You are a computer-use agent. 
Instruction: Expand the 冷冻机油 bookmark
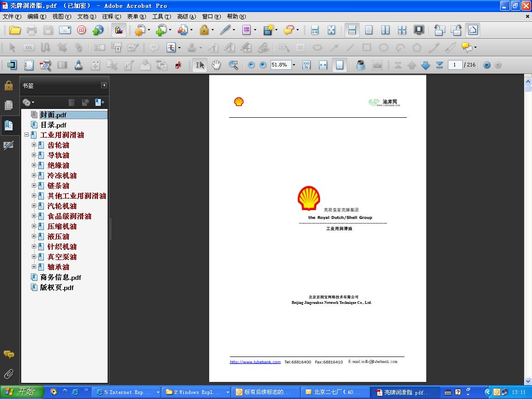pyautogui.click(x=34, y=175)
